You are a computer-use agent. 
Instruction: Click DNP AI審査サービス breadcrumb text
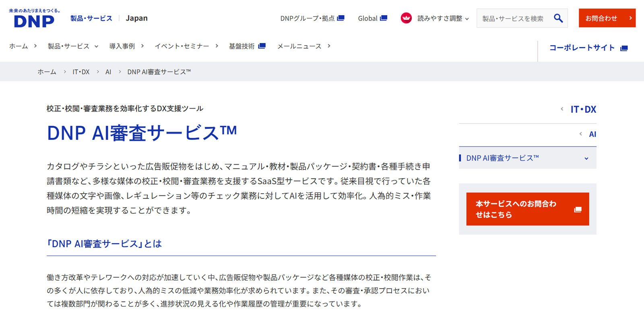click(x=159, y=72)
